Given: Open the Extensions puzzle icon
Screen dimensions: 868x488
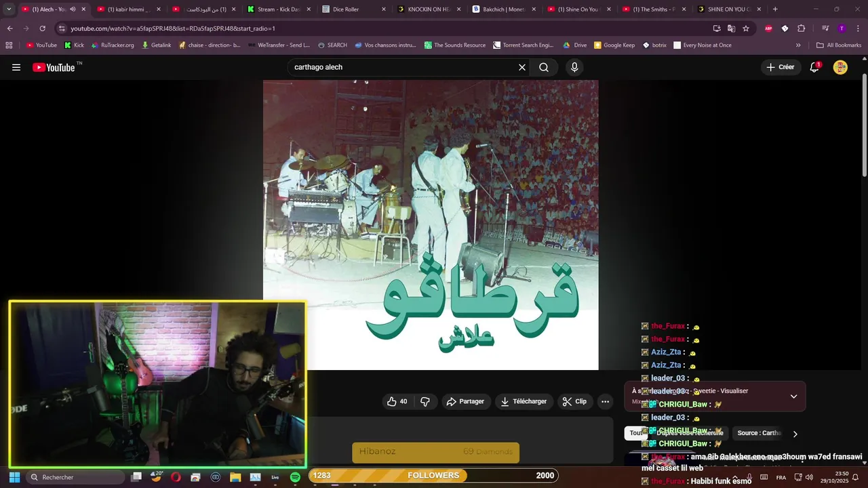Looking at the screenshot, I should (801, 28).
